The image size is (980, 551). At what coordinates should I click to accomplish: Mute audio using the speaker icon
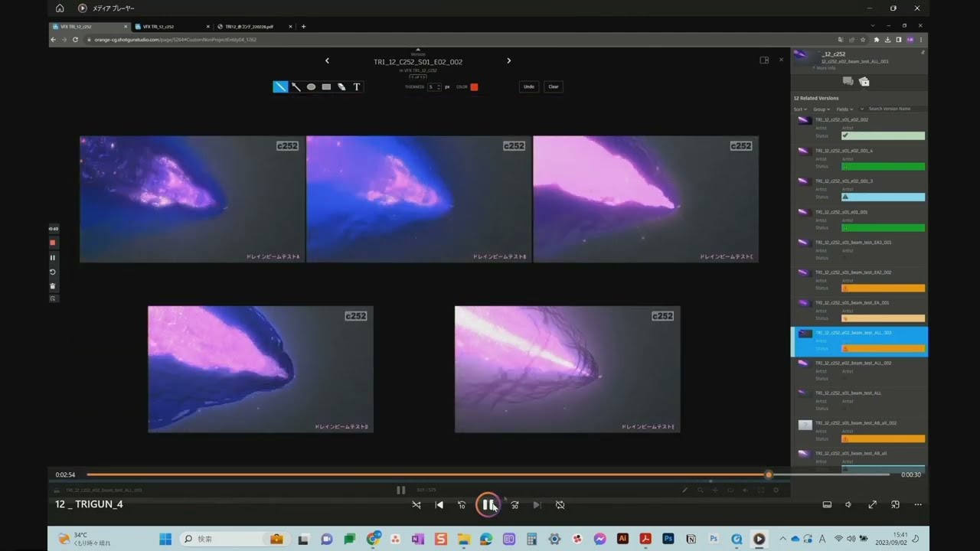(848, 504)
